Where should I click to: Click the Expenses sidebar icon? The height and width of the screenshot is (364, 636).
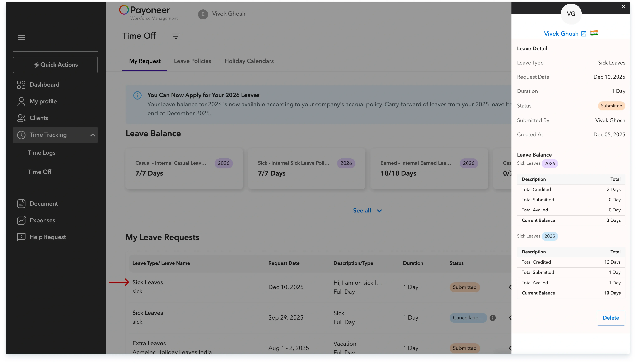[x=21, y=221]
